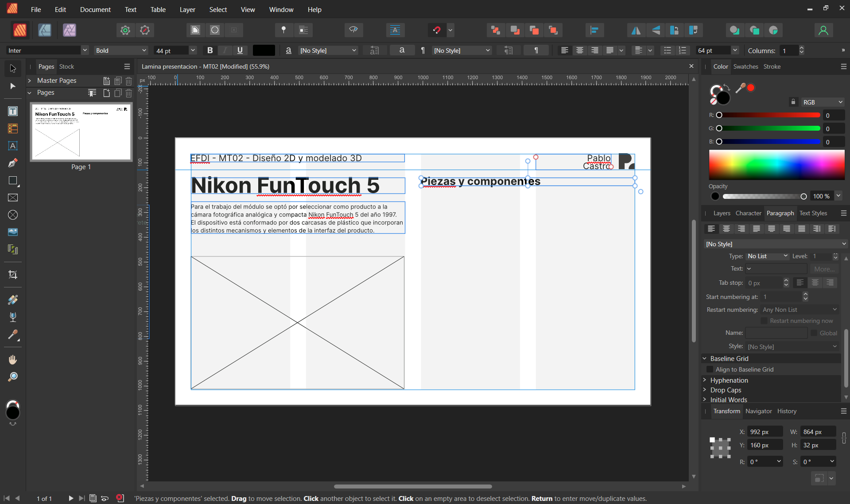Toggle the aspect ratio link in Transform
This screenshot has width=850, height=504.
point(844,438)
